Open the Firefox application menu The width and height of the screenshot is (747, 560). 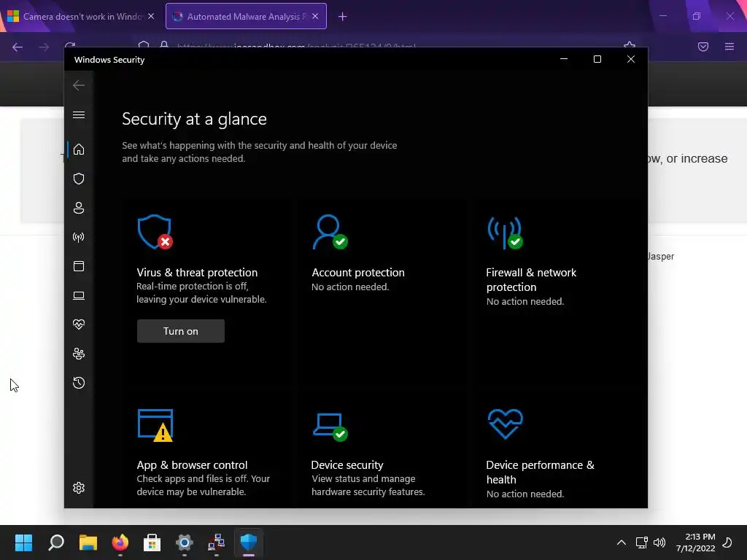729,47
